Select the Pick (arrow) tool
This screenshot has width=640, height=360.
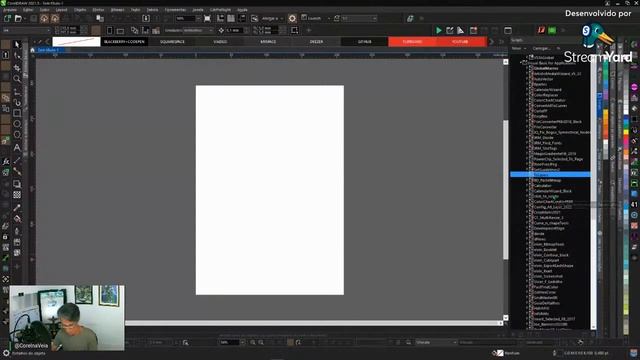tap(17, 44)
